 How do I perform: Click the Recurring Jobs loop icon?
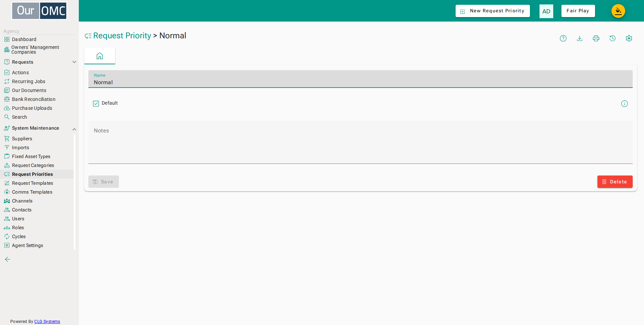[7, 81]
